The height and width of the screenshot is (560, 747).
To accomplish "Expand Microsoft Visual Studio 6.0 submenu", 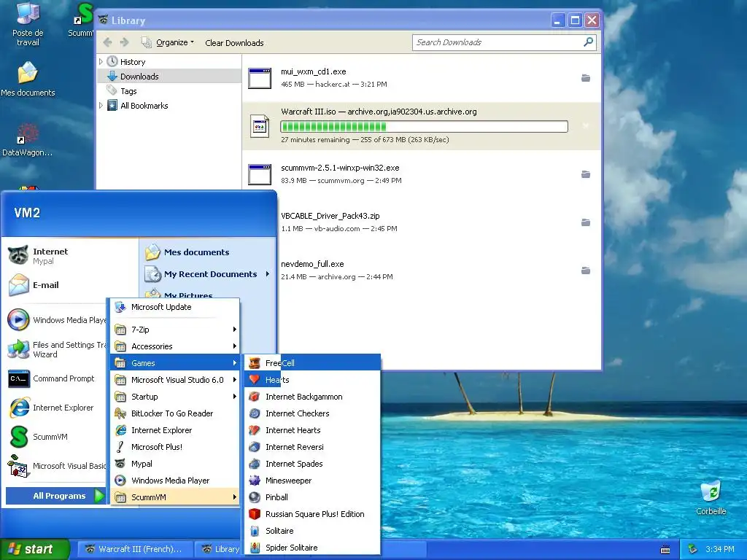I will click(175, 379).
